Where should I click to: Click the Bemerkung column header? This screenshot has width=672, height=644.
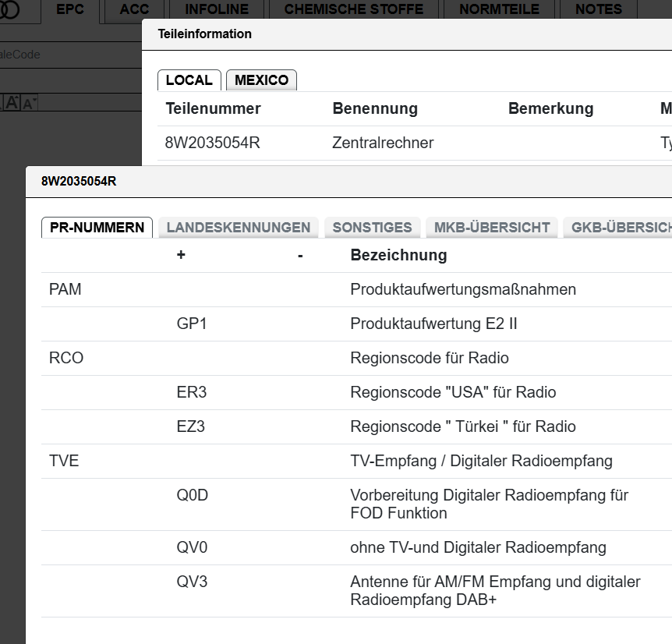tap(550, 108)
